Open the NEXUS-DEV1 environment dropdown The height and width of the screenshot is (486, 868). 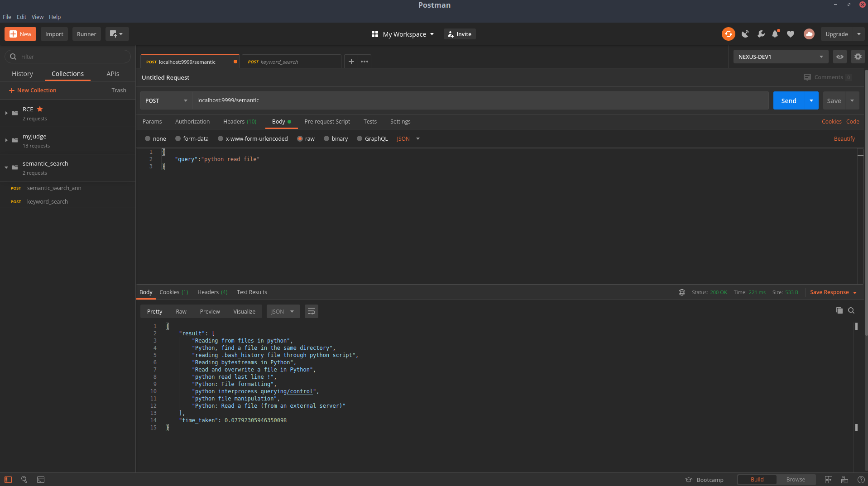tap(781, 57)
